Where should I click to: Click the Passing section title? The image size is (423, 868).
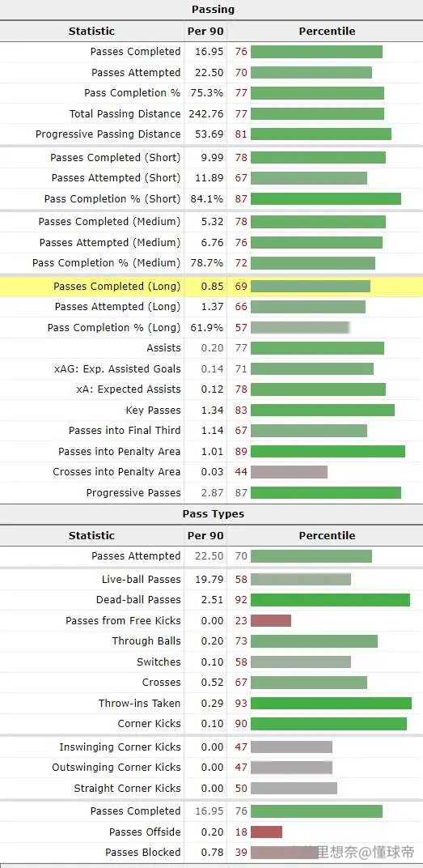coord(213,10)
